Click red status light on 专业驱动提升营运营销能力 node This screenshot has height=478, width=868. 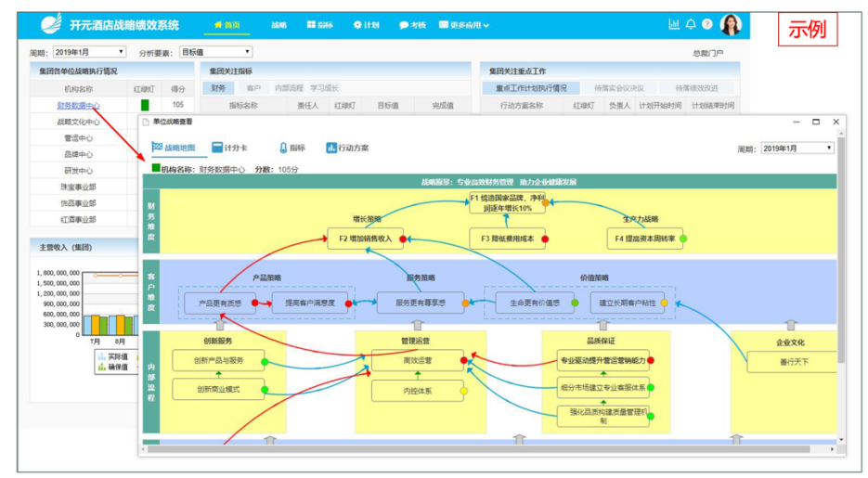click(651, 360)
